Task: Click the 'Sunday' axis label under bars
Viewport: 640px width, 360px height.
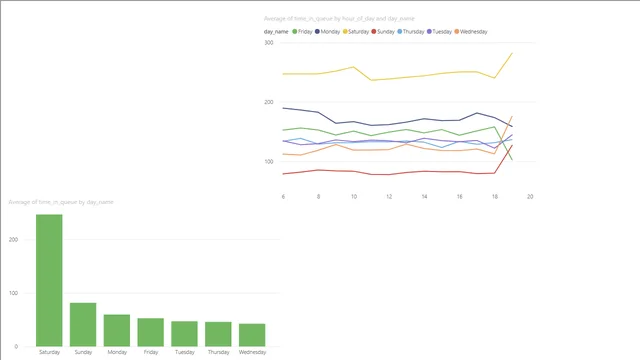Action: (x=83, y=352)
